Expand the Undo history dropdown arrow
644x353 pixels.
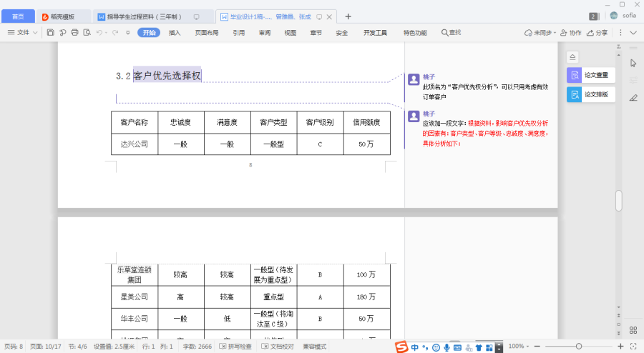tap(106, 33)
